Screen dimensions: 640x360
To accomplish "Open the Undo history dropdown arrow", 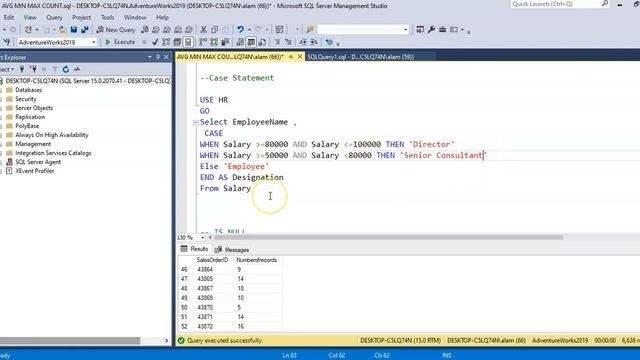I will (x=249, y=29).
